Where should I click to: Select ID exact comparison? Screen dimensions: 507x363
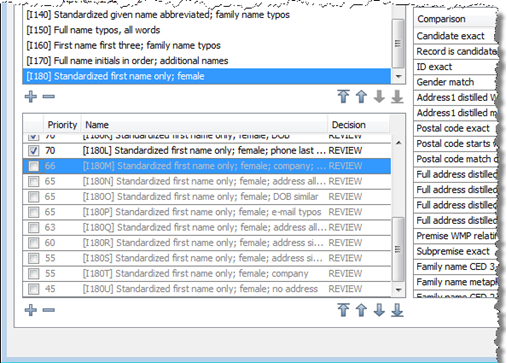[456, 67]
